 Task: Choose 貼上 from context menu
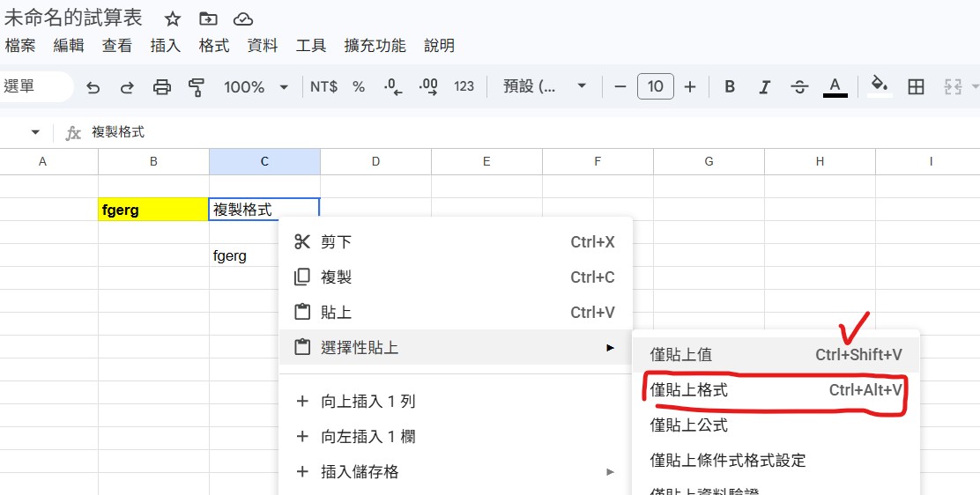pyautogui.click(x=456, y=312)
